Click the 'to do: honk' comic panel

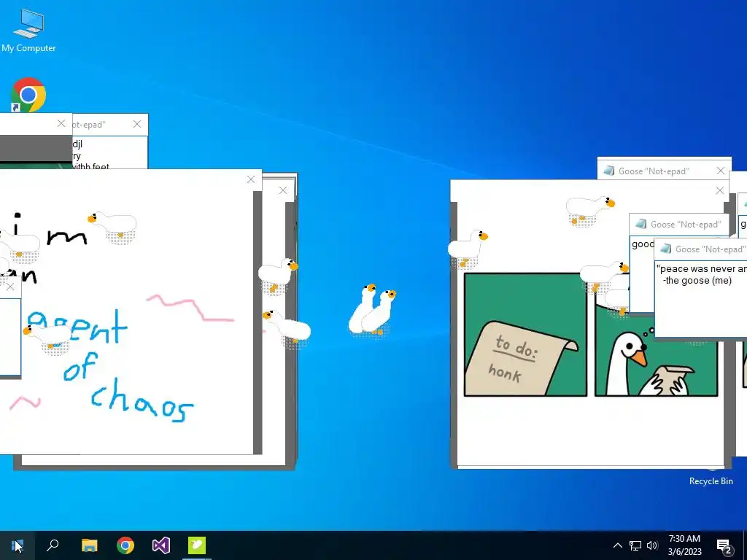point(525,334)
